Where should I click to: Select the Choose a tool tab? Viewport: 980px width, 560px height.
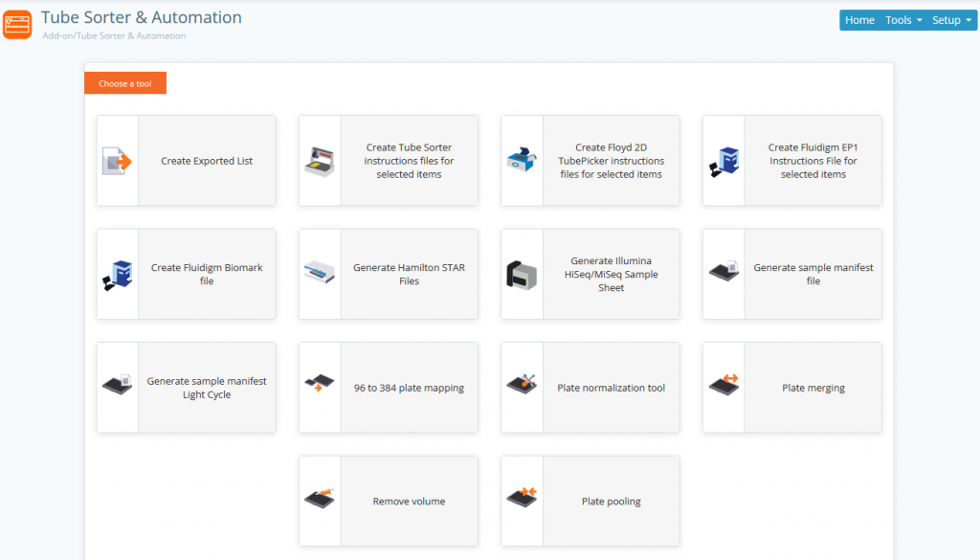pos(125,83)
